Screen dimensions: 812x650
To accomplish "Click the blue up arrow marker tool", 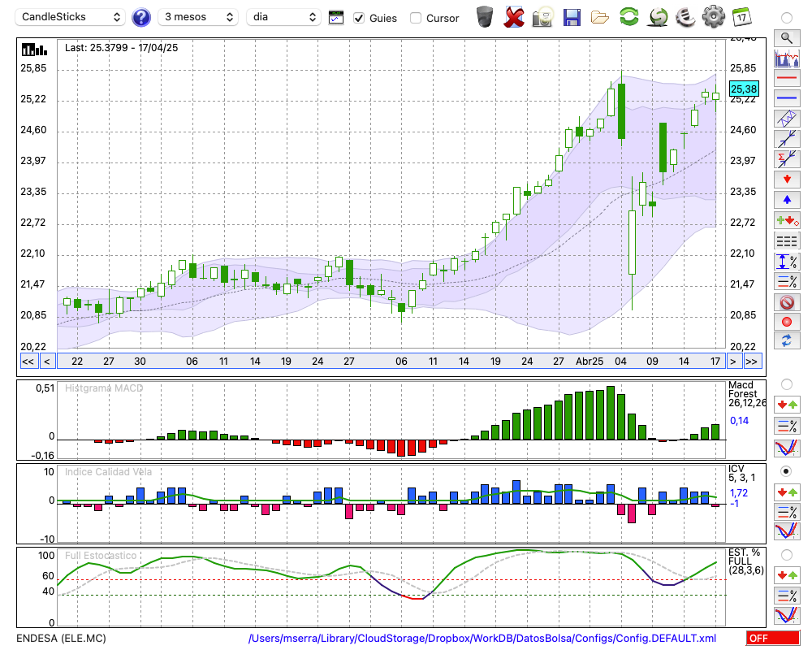I will [x=787, y=200].
